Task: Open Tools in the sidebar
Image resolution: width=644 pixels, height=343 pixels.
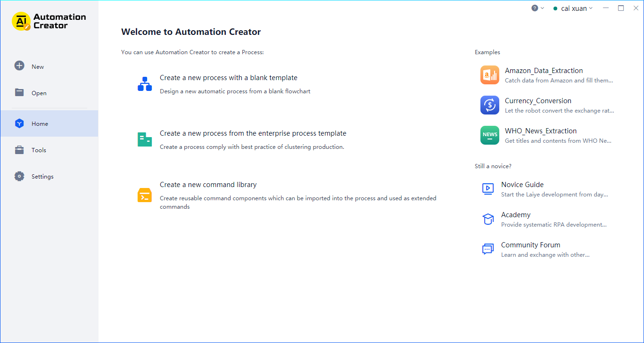Action: coord(49,150)
